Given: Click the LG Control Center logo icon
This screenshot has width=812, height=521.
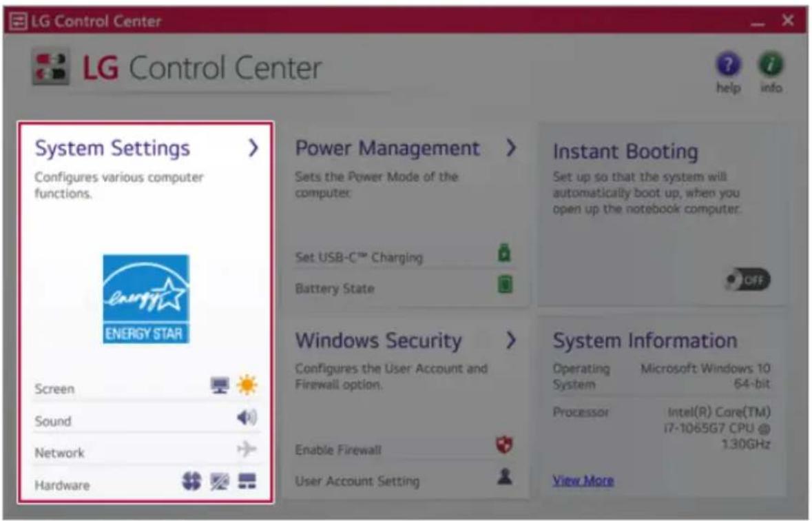Looking at the screenshot, I should [50, 68].
